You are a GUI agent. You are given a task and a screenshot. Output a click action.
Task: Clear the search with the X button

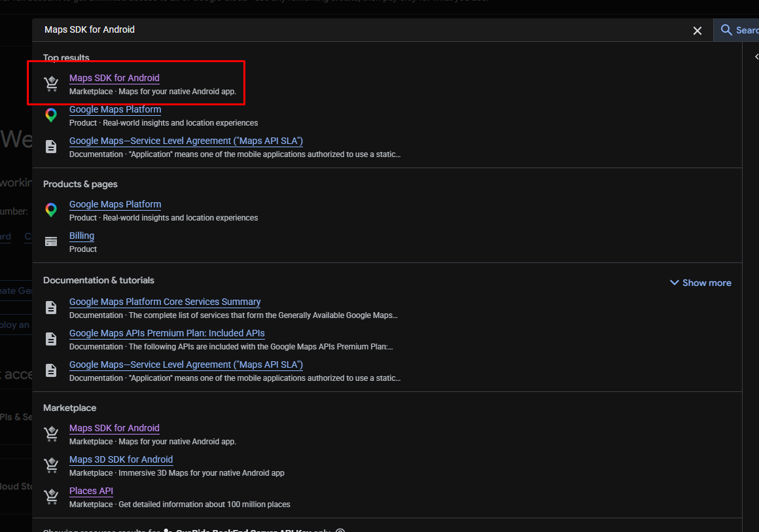[697, 31]
